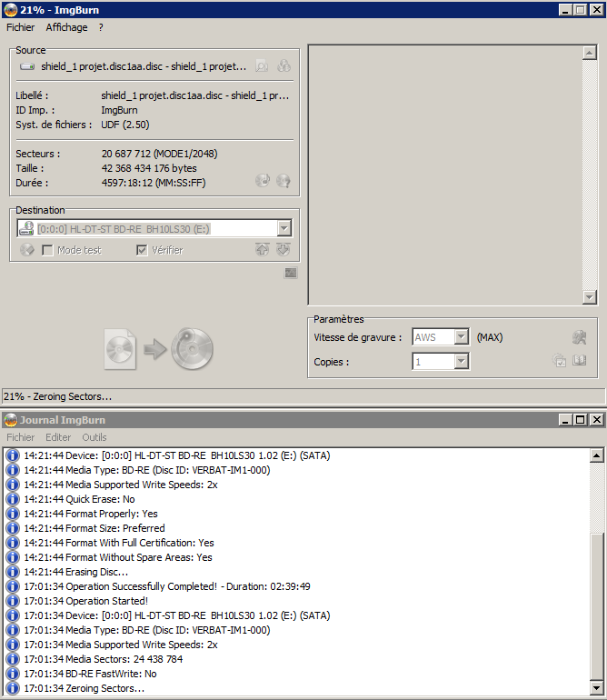This screenshot has width=607, height=700.
Task: Click scroll-up arrow in top-right info panel
Action: tap(590, 53)
